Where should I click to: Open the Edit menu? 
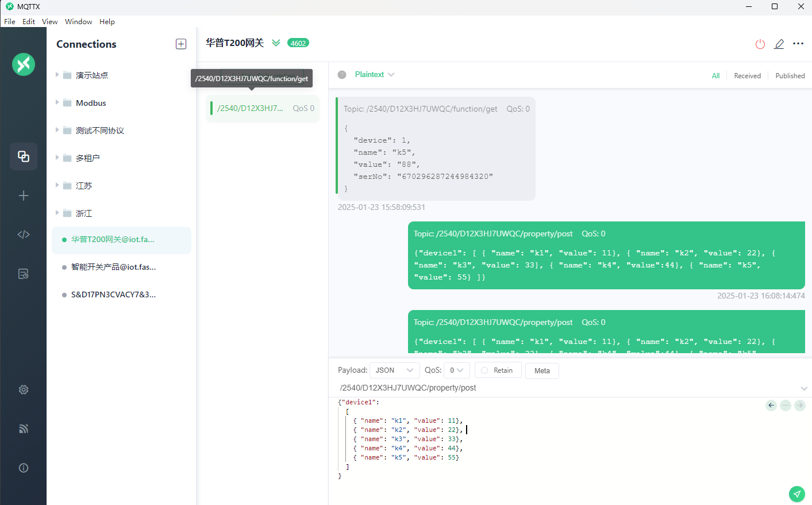(29, 22)
